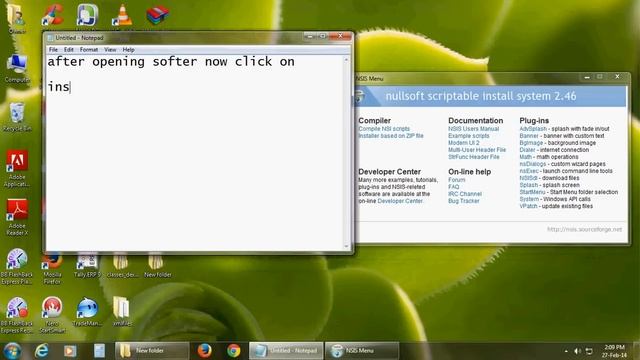Open the Modern UI 2 documentation link
This screenshot has width=640, height=360.
tap(464, 142)
